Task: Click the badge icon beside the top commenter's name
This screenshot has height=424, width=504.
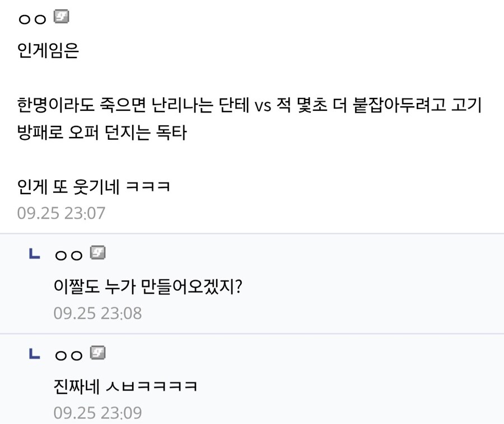Action: pos(61,17)
